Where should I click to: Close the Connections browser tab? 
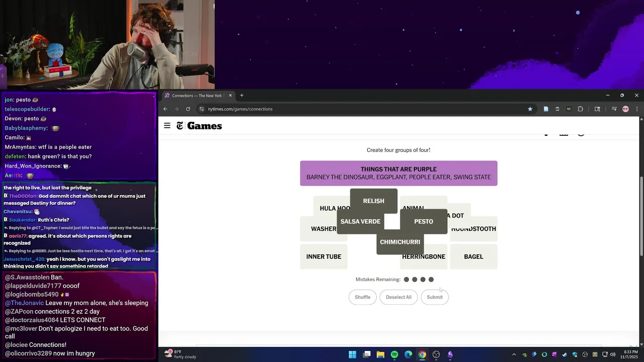230,96
